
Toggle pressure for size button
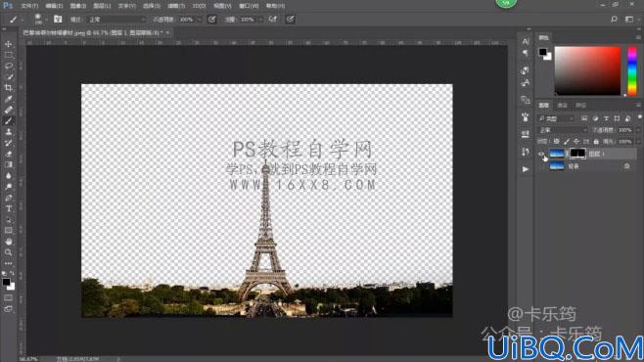(291, 20)
